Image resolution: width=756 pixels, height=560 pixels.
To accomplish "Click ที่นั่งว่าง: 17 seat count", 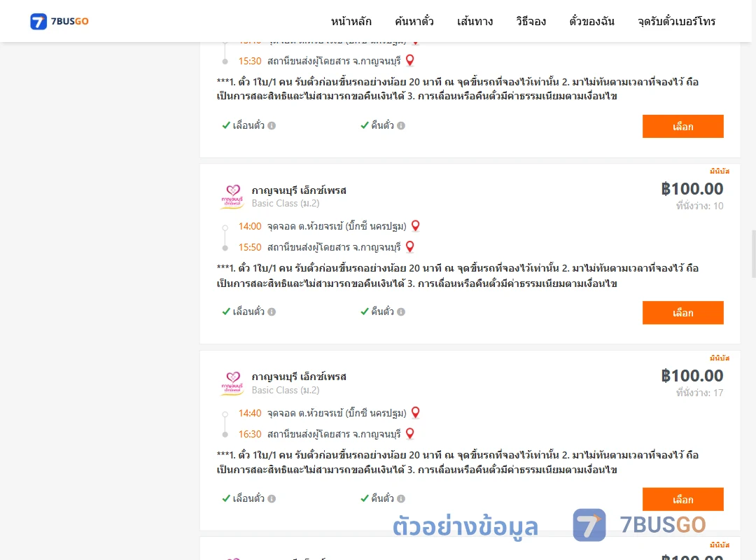I will [699, 393].
